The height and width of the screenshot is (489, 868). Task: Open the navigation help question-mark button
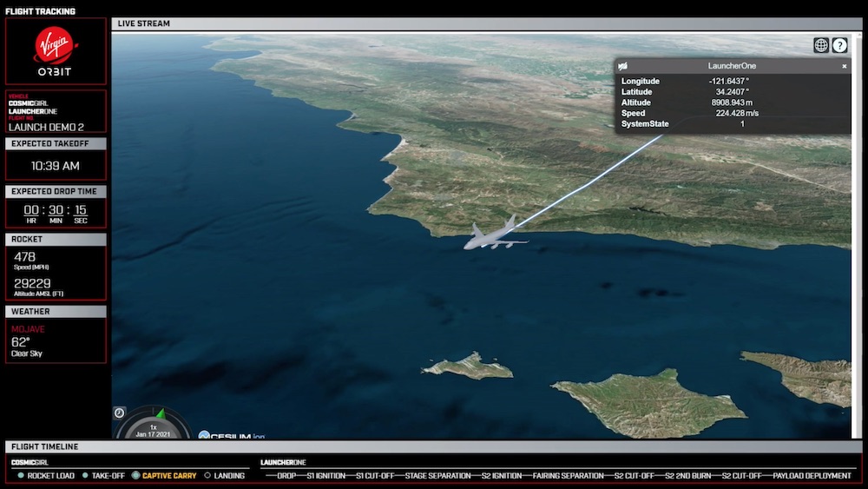click(x=839, y=45)
